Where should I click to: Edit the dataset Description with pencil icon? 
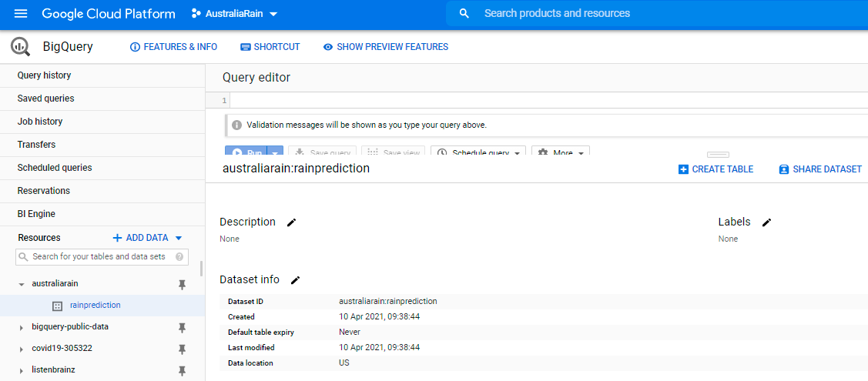click(291, 222)
